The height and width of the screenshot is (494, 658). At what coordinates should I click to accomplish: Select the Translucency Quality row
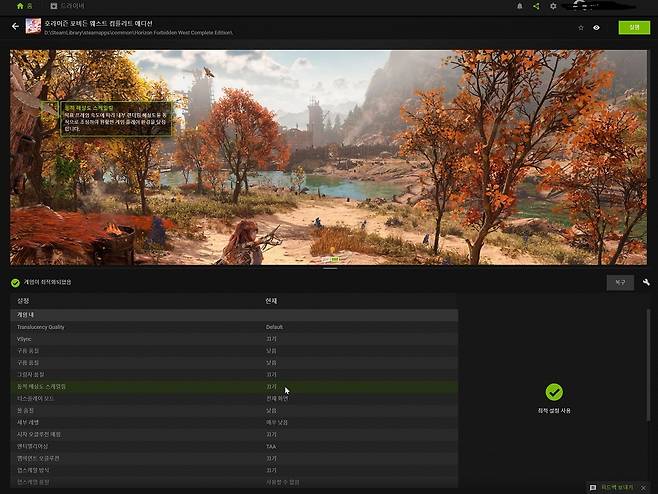point(234,327)
